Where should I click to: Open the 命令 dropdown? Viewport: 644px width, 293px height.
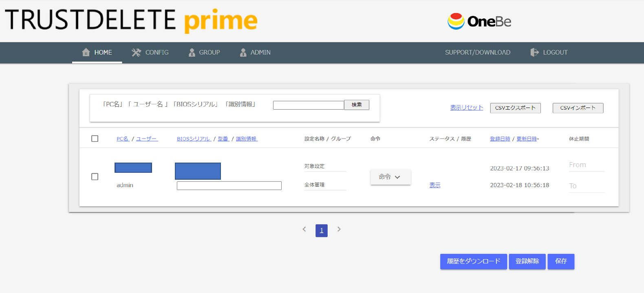point(390,177)
